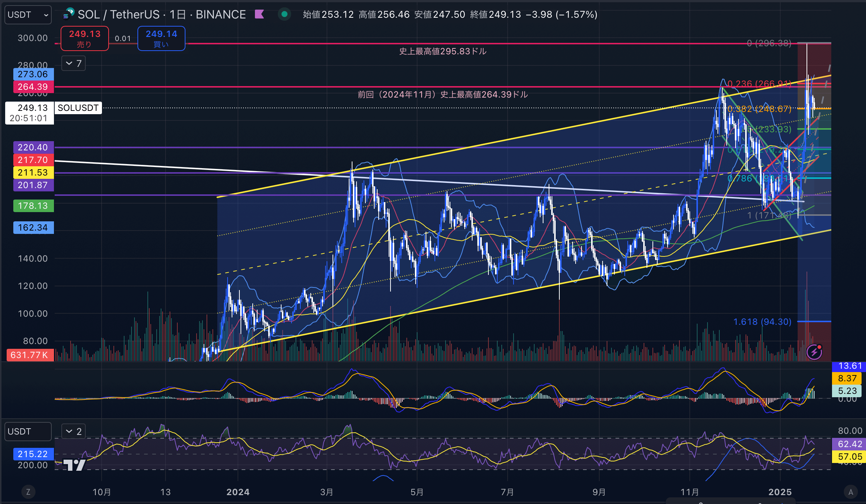This screenshot has width=866, height=504.
Task: Select the SOLUSDT price line label
Action: 78,108
